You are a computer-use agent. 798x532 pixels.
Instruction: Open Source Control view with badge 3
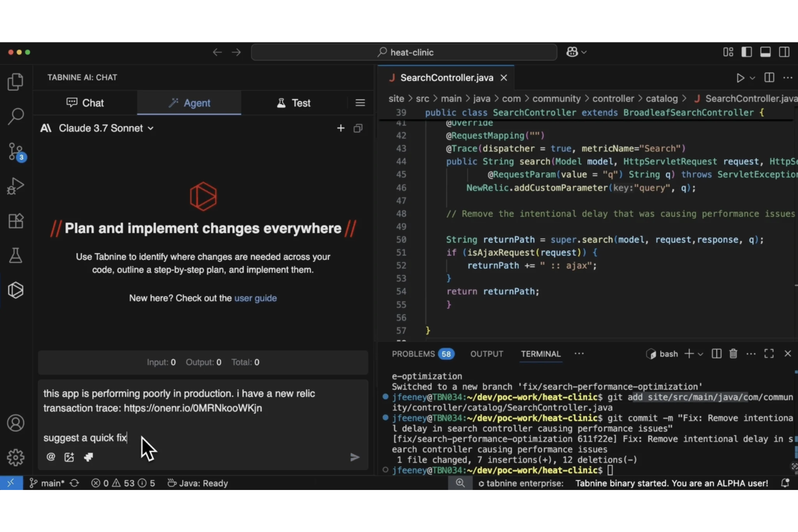pos(16,151)
